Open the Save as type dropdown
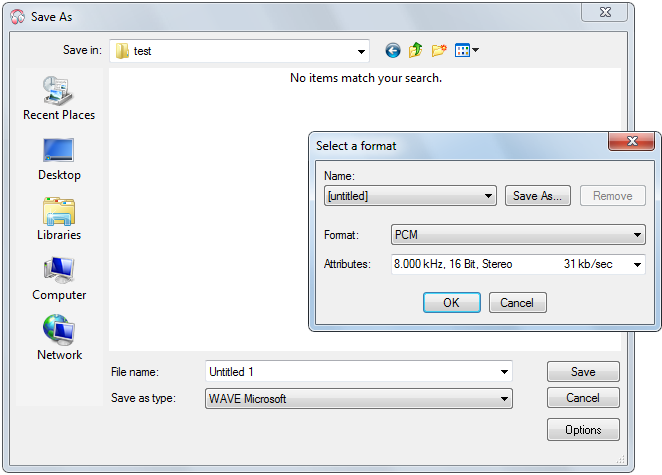This screenshot has height=475, width=662. pos(504,399)
